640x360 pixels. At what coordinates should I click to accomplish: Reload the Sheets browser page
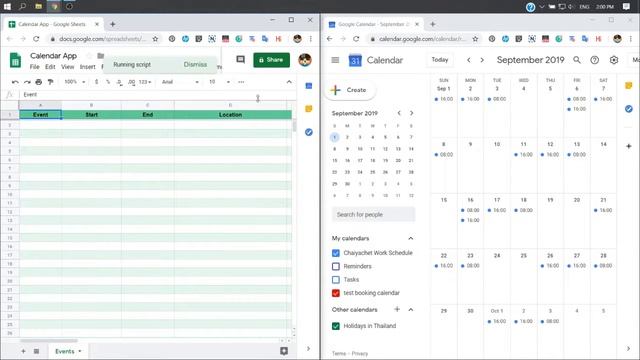[36, 39]
